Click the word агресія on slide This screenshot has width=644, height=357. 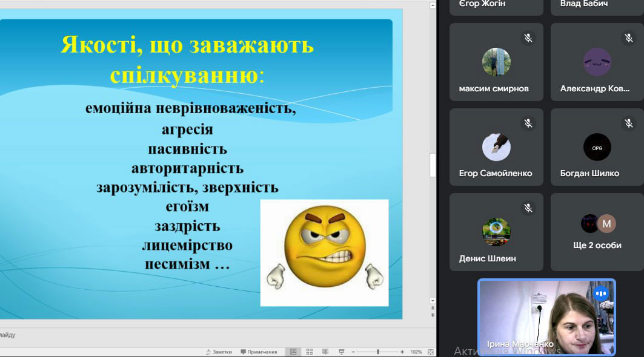pos(187,129)
